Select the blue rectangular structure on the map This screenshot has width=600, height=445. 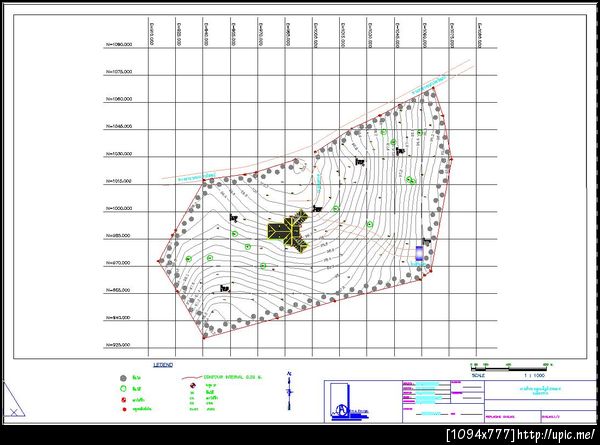click(419, 253)
